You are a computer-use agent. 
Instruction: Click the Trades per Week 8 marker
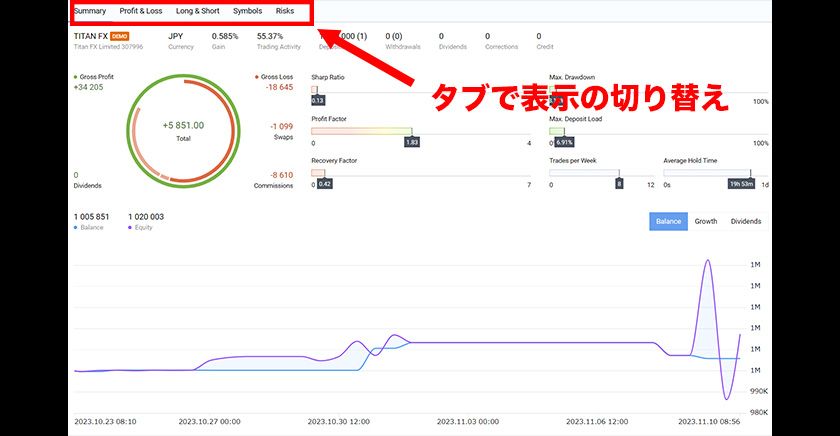click(x=619, y=184)
